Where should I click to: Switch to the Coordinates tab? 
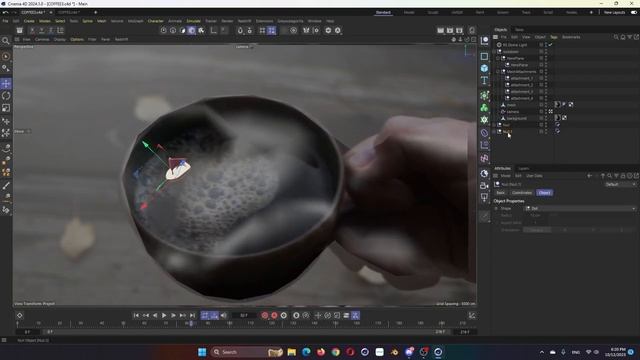click(x=522, y=193)
